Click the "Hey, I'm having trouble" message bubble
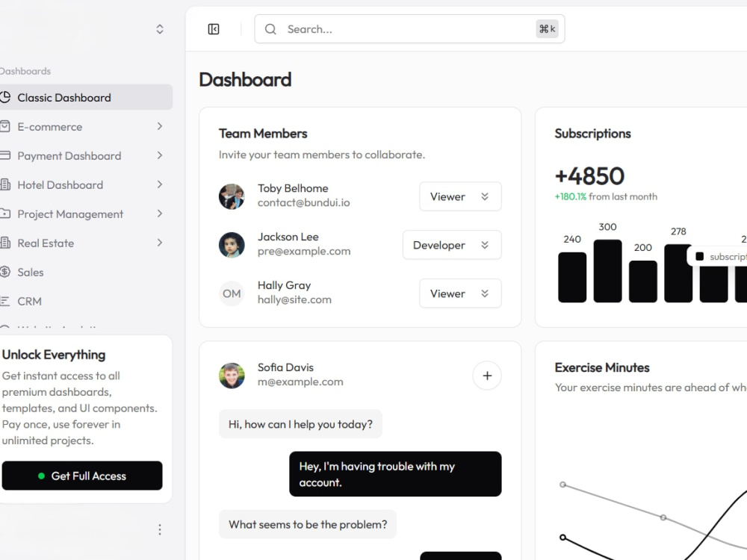The height and width of the screenshot is (560, 747). coord(395,474)
